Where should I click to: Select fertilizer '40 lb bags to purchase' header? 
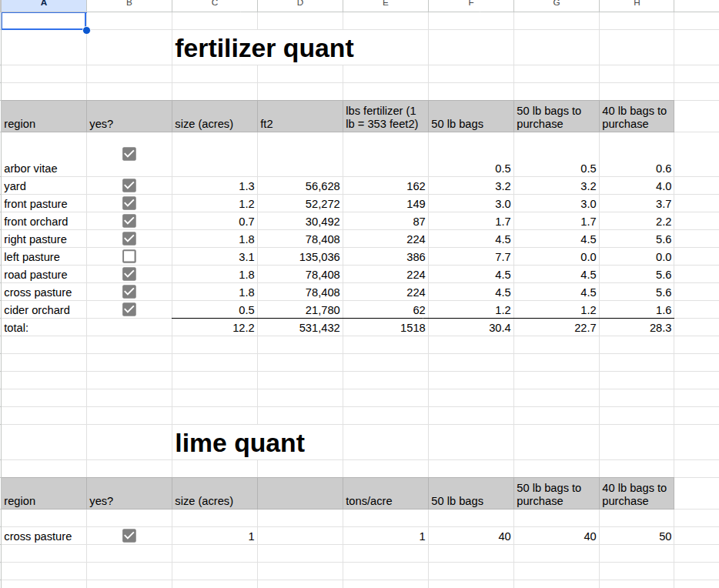click(x=637, y=117)
